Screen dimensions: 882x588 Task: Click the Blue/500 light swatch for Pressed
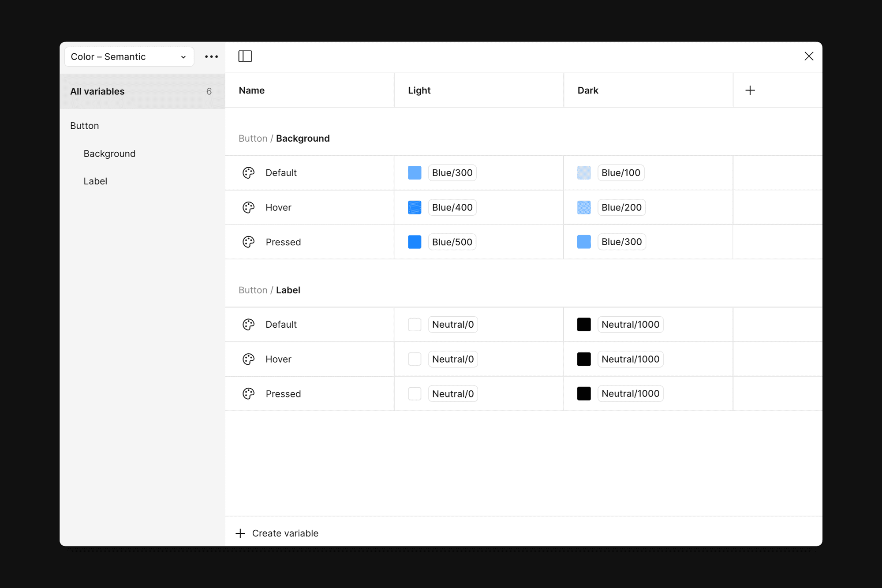point(415,242)
